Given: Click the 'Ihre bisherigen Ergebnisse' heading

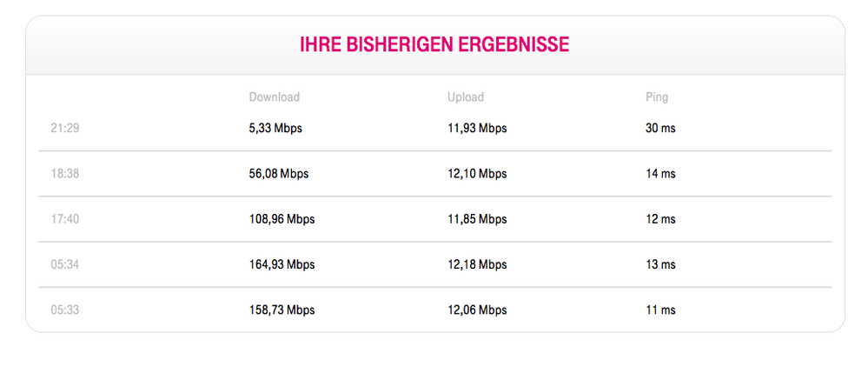Looking at the screenshot, I should click(434, 45).
